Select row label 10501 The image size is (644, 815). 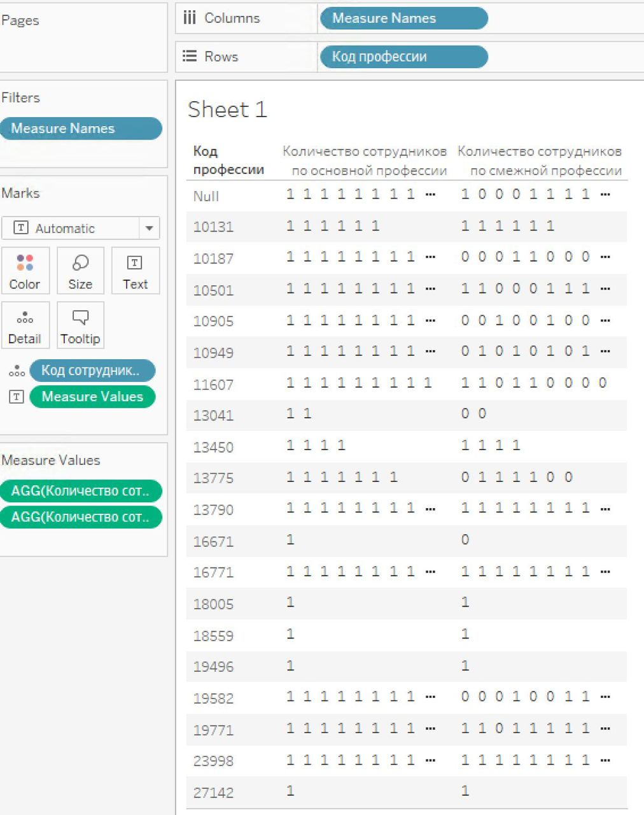click(x=213, y=290)
